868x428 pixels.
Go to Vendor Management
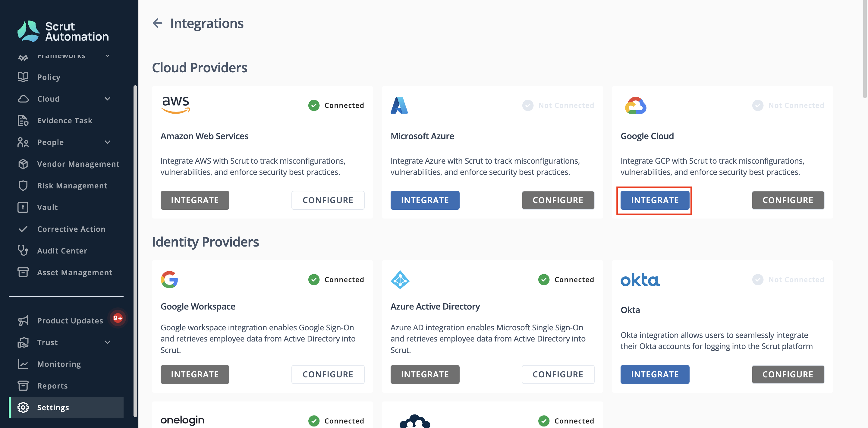(x=66, y=164)
